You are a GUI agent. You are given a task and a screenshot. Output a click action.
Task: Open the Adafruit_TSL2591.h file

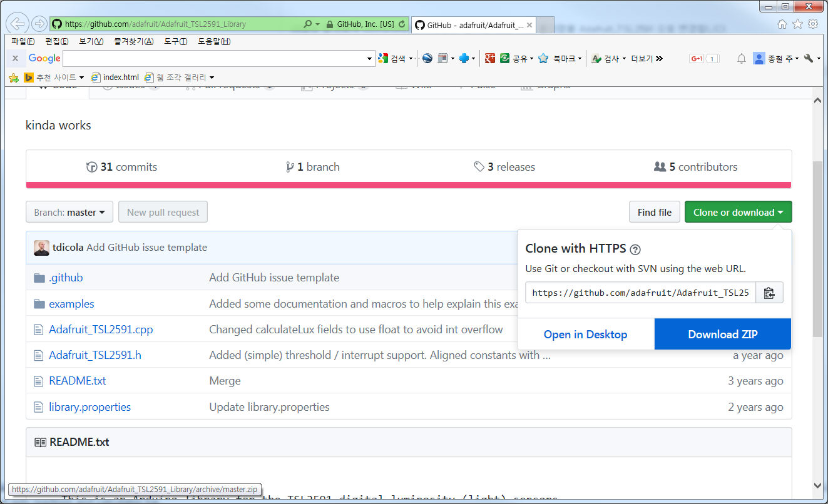pyautogui.click(x=95, y=355)
